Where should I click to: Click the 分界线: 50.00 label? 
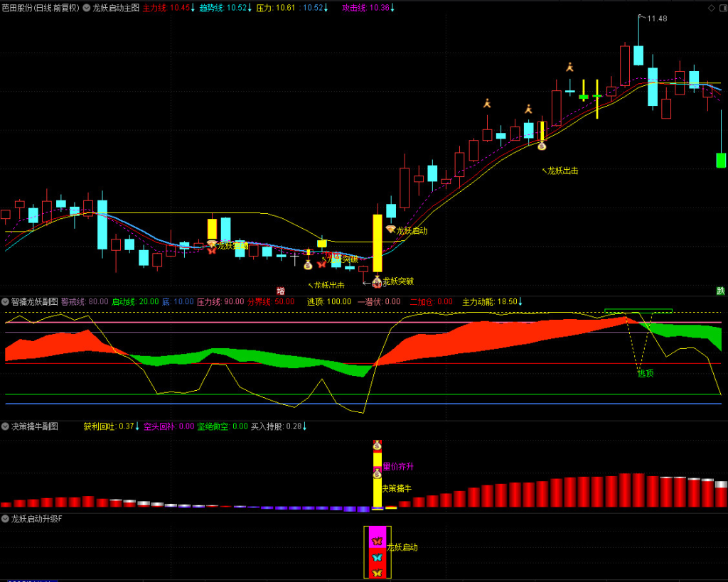pos(271,302)
